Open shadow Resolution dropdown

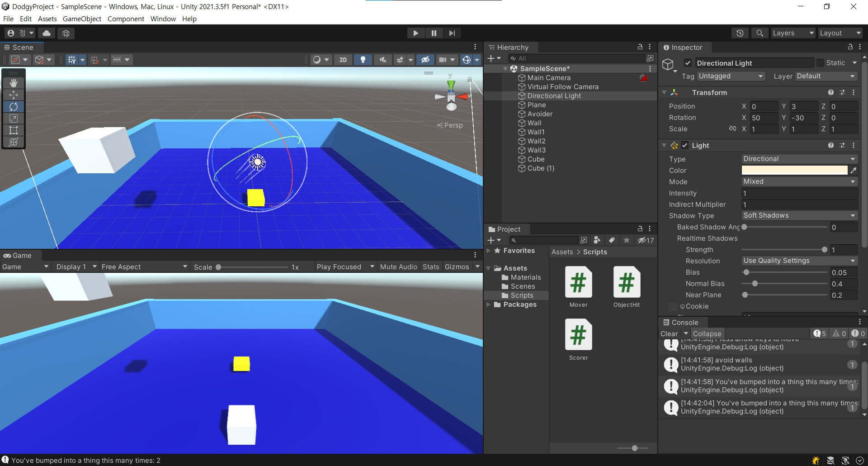tap(799, 261)
